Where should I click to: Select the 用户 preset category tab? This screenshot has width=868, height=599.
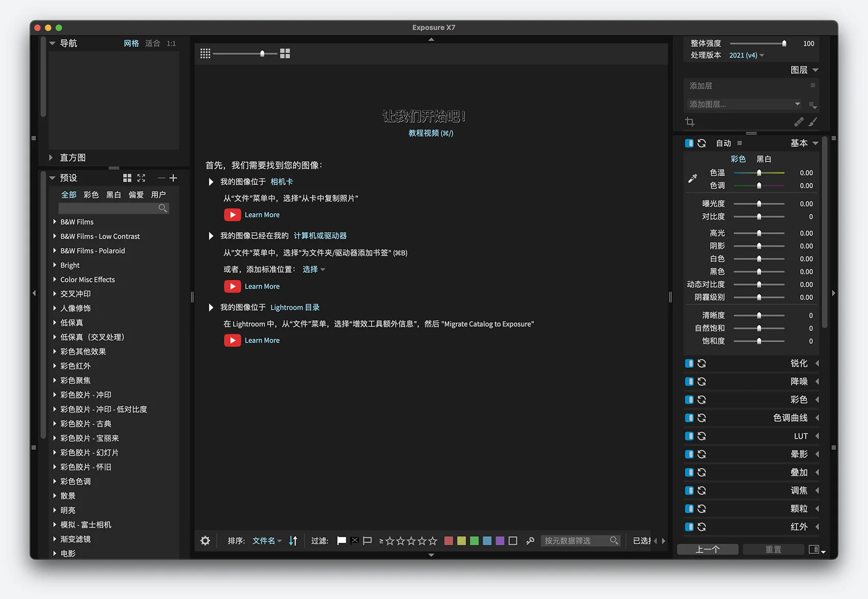click(158, 195)
